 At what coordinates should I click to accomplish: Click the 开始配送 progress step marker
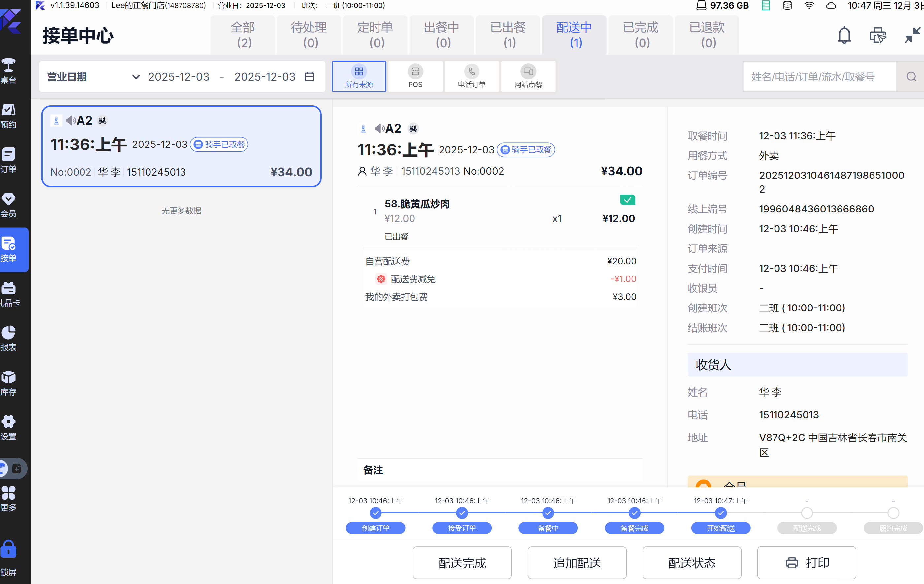click(720, 513)
